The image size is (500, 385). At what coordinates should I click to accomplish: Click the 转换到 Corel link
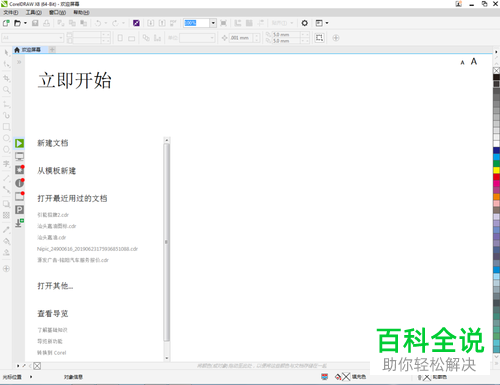(52, 353)
